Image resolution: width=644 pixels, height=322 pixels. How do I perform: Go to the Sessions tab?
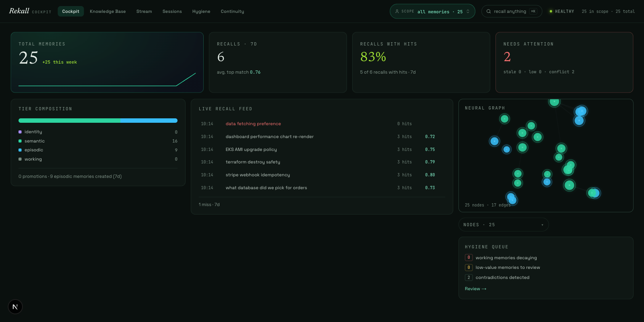point(172,11)
